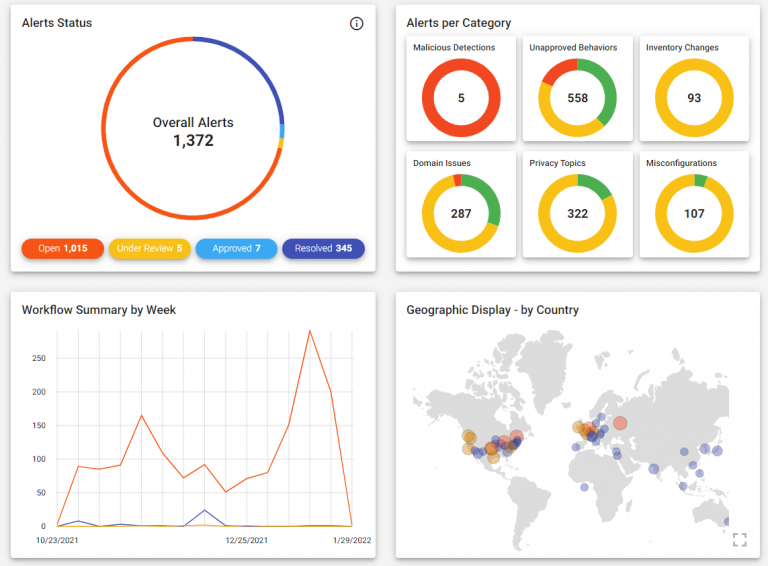The height and width of the screenshot is (566, 768).
Task: Click the blue bubble in West Africa
Action: [x=584, y=487]
